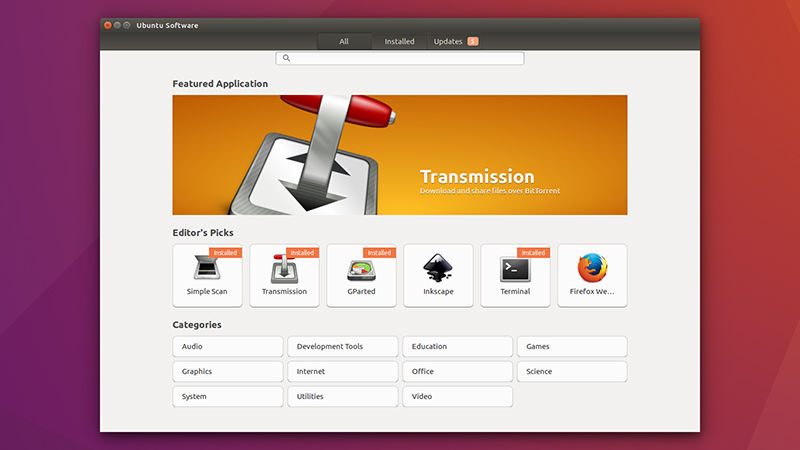Open the GParted application icon
Screen dimensions: 800x450
tap(361, 269)
